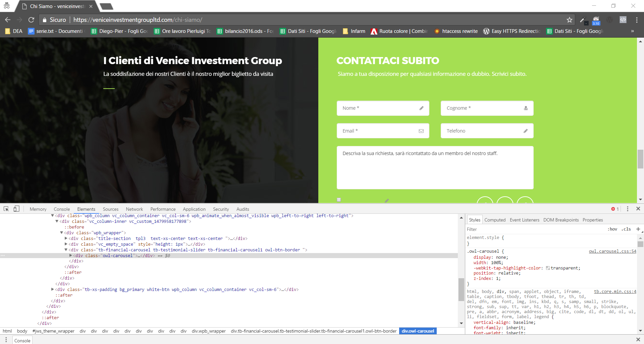Screen dimensions: 644x344
Task: Select div.wpb_wrapper in the breadcrumb
Action: point(209,331)
